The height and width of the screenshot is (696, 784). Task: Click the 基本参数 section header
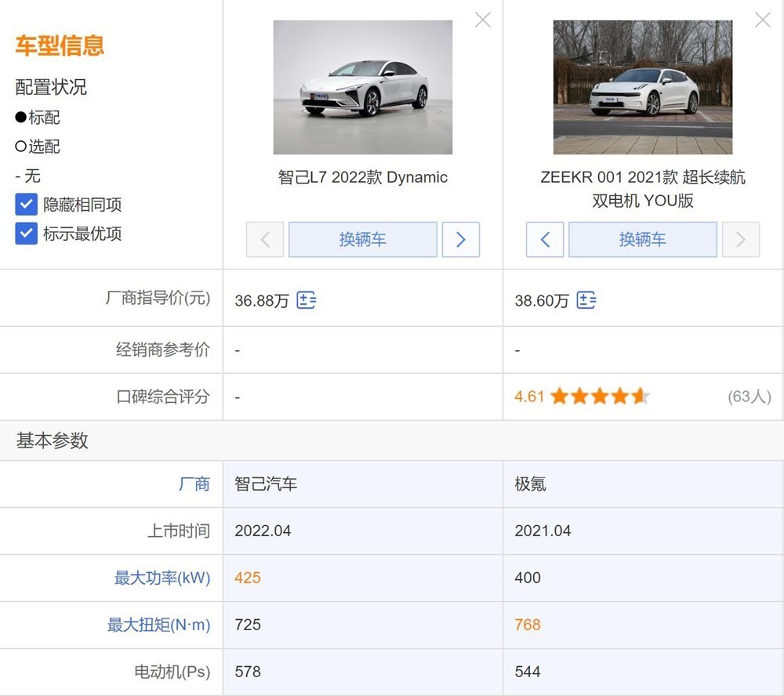(x=52, y=440)
